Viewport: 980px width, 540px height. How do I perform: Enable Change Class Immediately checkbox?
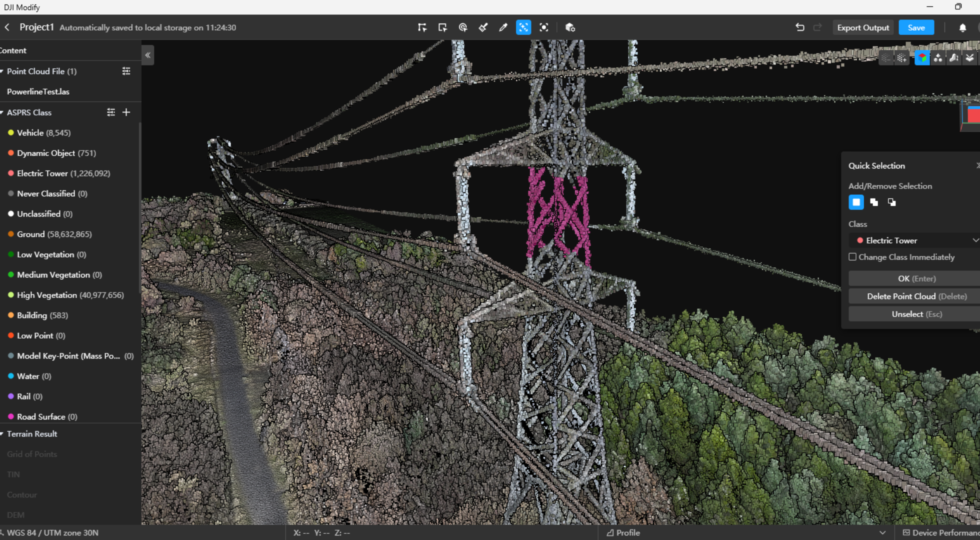(x=852, y=257)
